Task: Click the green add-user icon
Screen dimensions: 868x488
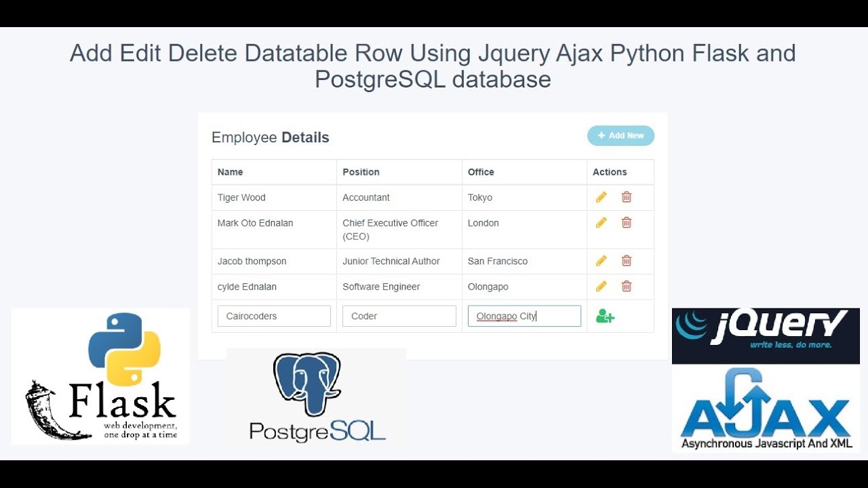Action: (x=605, y=316)
